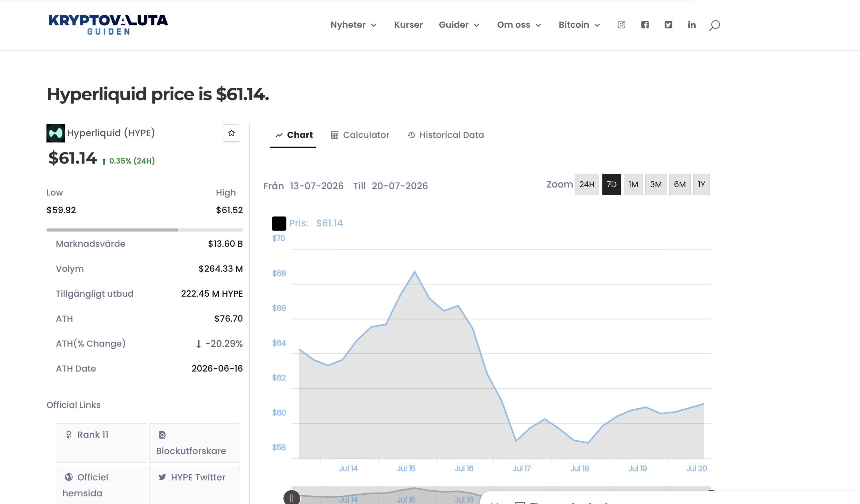Open the Rank 11 link
The width and height of the screenshot is (860, 504).
(x=101, y=443)
